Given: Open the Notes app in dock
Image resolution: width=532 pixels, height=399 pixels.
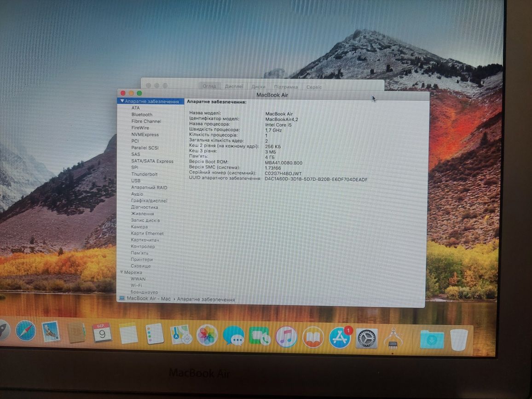Looking at the screenshot, I should point(128,333).
